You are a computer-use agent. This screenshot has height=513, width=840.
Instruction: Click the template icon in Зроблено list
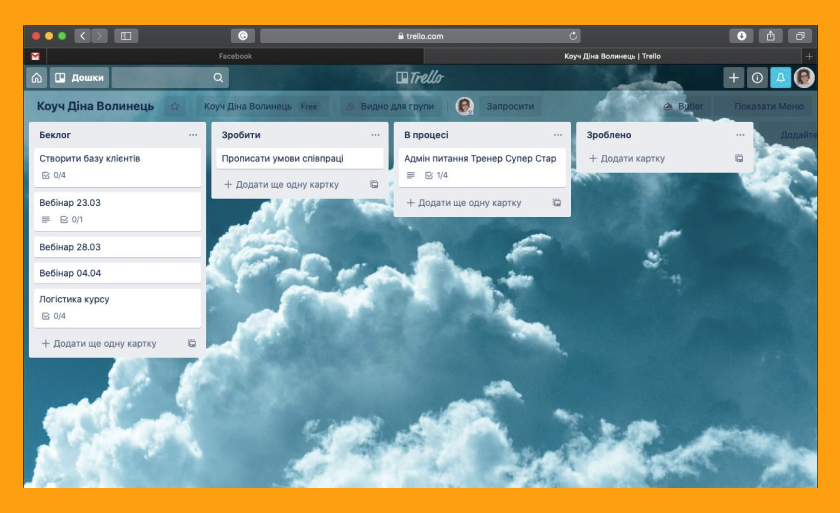(739, 158)
